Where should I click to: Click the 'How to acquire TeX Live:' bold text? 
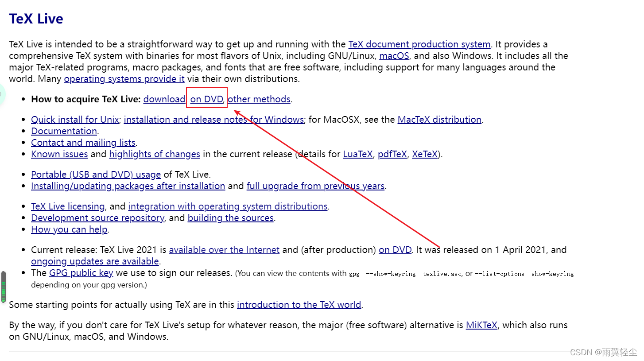86,99
